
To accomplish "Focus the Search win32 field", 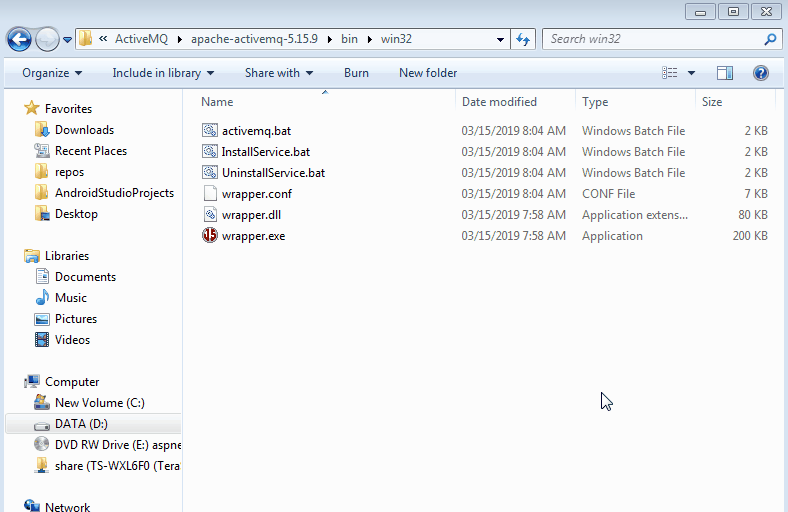I will click(x=662, y=39).
